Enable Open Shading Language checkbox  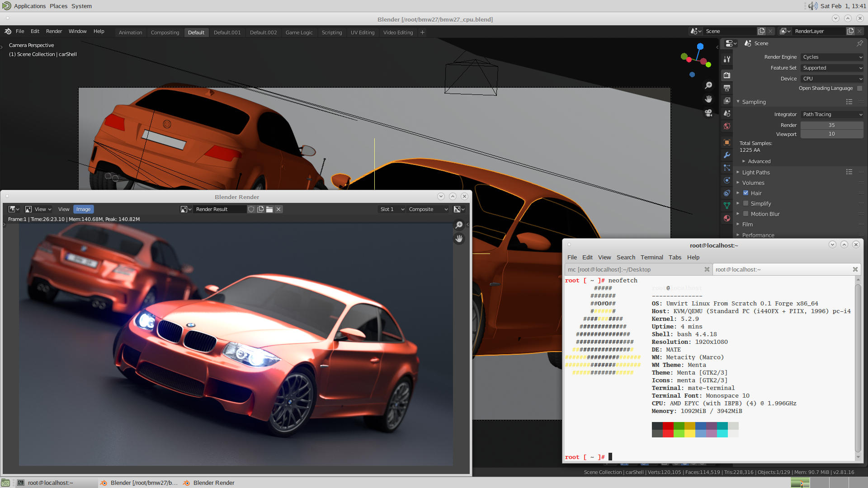859,89
